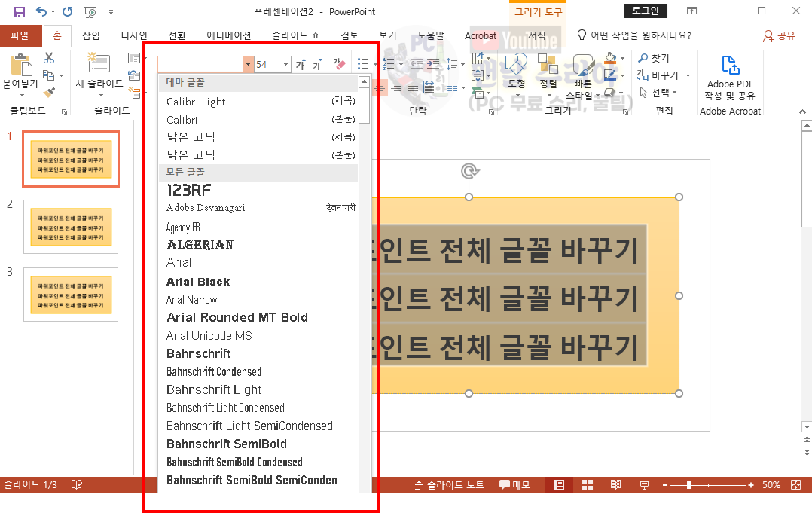
Task: Start slideshow from the status bar icon
Action: point(644,484)
